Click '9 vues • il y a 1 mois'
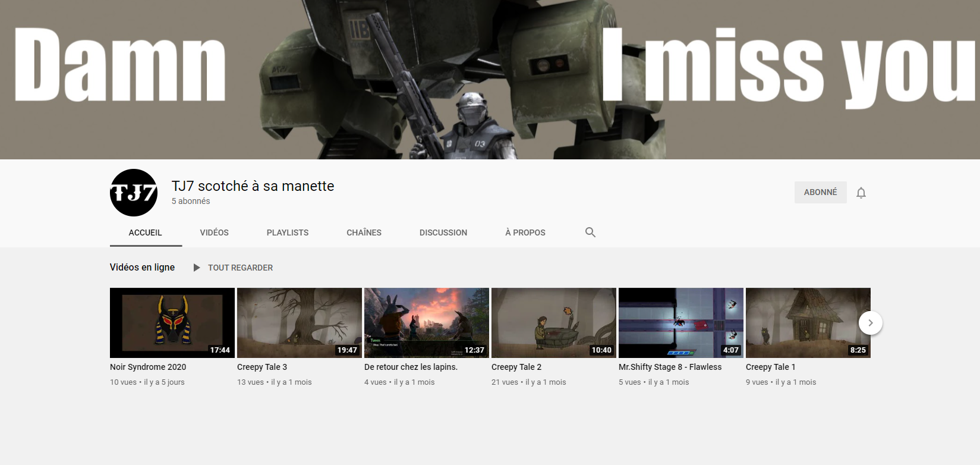Viewport: 980px width, 465px height. 781,382
